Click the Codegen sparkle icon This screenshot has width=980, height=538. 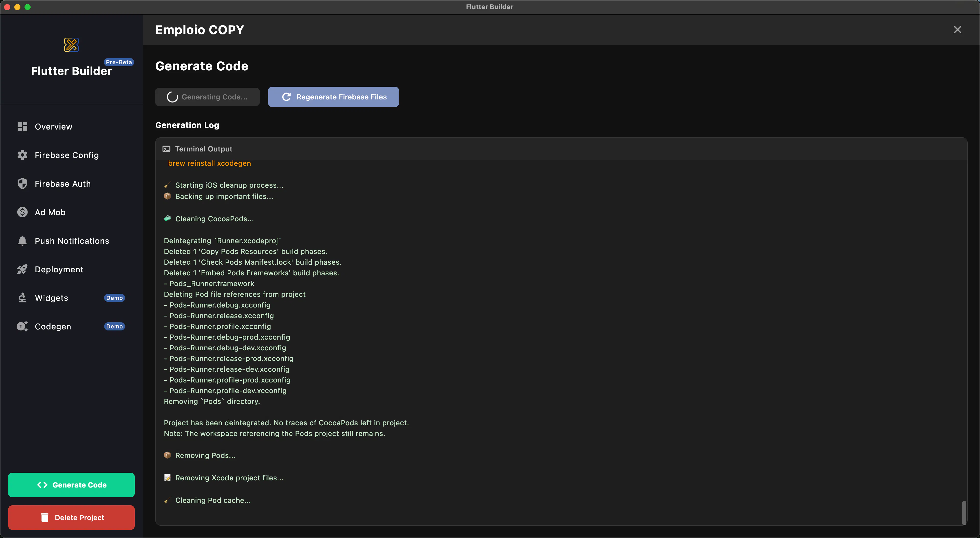pos(22,326)
